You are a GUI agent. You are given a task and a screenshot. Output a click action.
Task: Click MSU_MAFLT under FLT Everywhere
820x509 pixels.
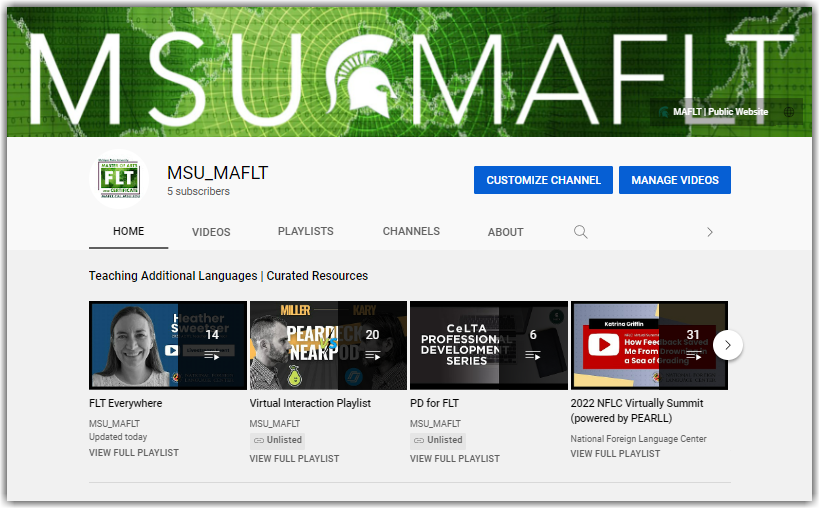tap(115, 424)
